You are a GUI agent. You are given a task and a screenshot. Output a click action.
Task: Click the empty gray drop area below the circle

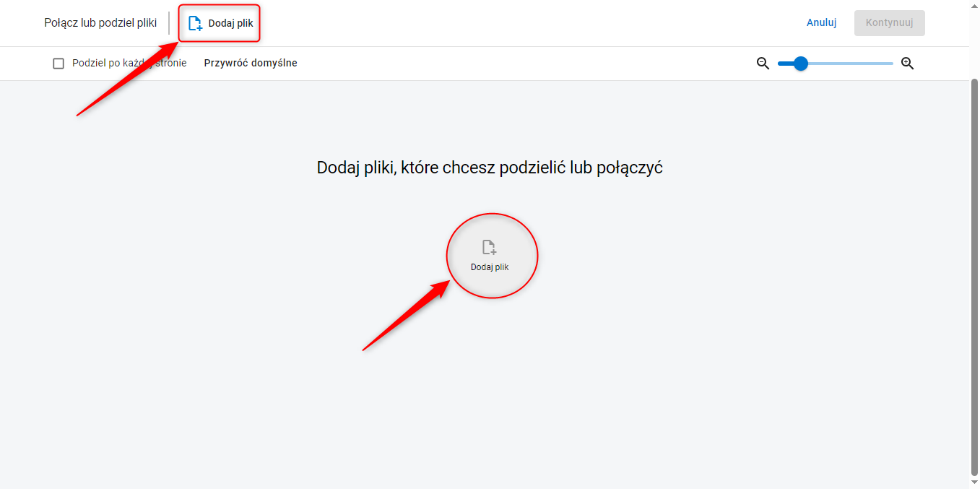tap(490, 390)
